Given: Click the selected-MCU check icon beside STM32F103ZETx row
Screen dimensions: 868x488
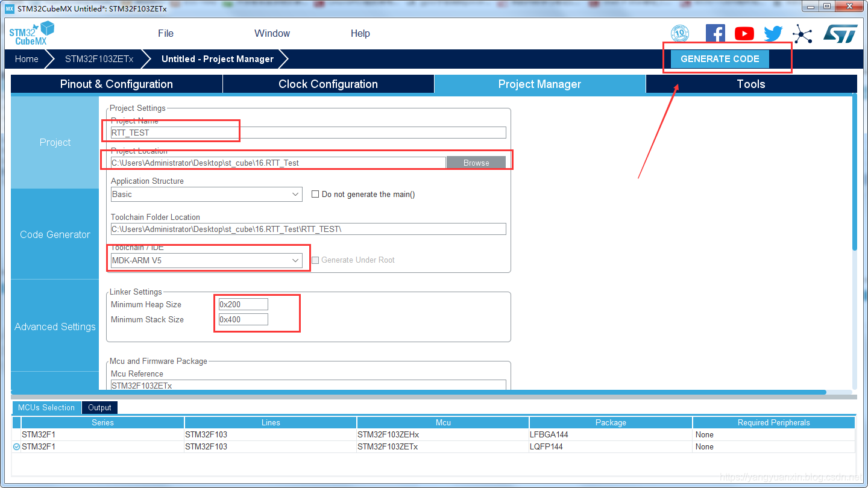Looking at the screenshot, I should coord(16,446).
